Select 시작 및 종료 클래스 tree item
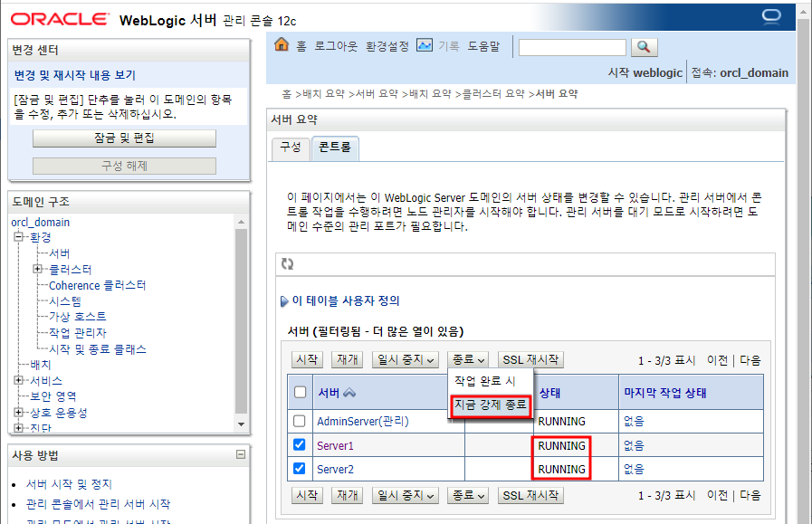Screen dimensions: 812x524 98,349
